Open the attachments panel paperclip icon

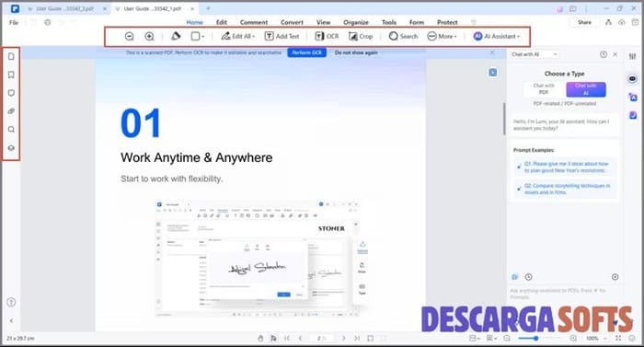11,111
